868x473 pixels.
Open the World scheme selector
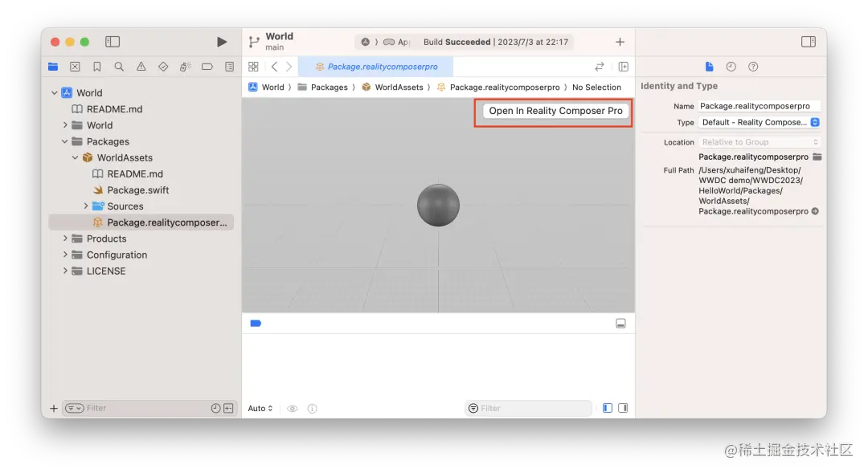click(x=366, y=42)
